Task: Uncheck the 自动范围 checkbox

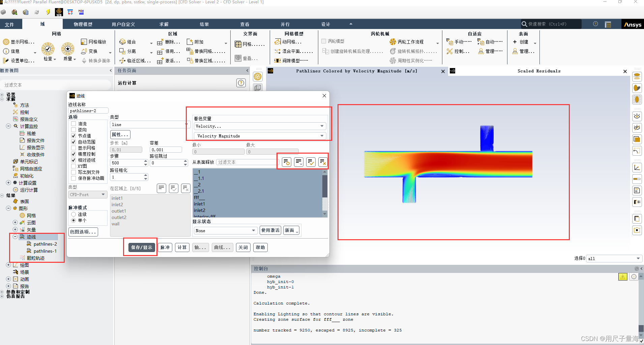Action: [74, 142]
